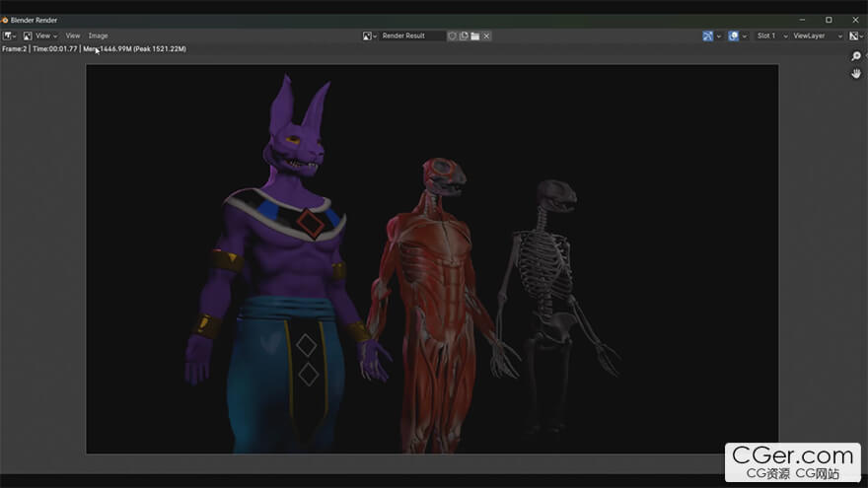Click the Render Result image name field

[412, 35]
